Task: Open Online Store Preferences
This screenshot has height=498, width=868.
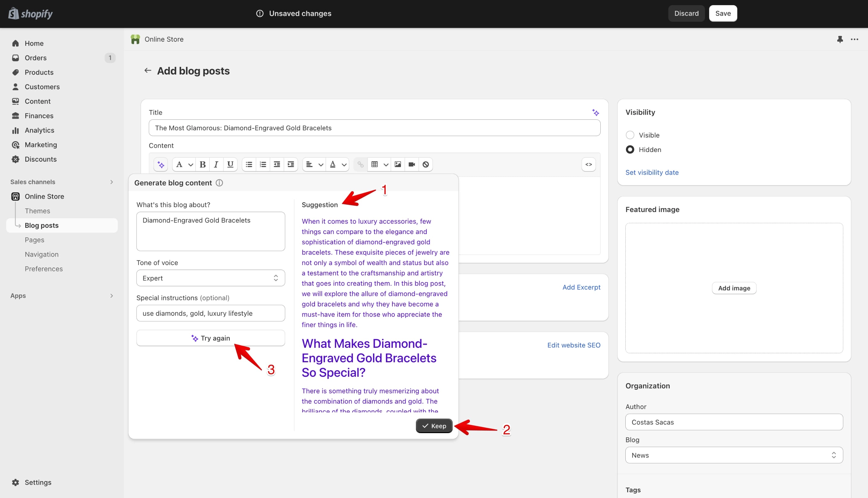Action: pos(44,269)
